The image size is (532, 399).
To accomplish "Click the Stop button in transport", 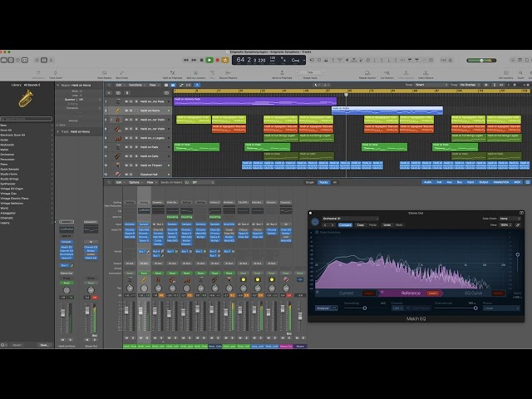I will 201,60.
